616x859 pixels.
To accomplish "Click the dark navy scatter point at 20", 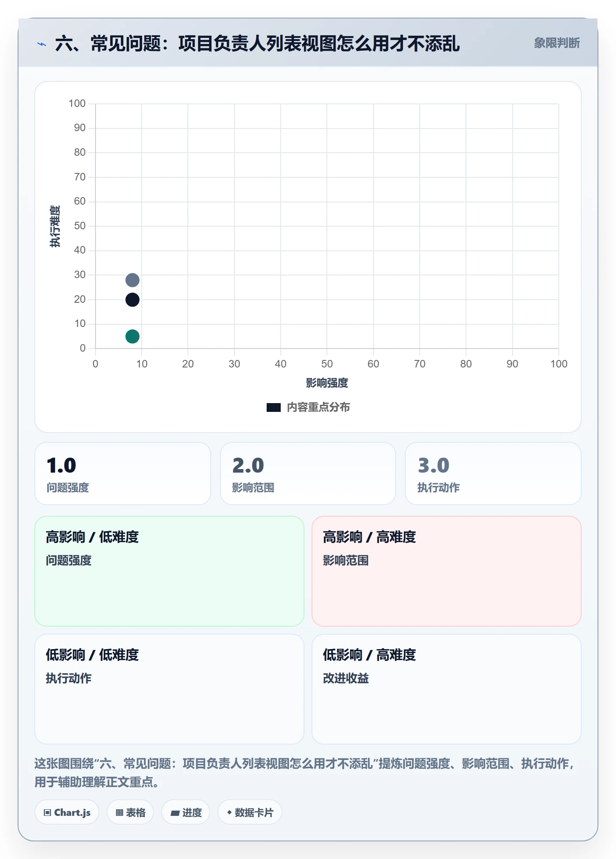I will pos(132,300).
